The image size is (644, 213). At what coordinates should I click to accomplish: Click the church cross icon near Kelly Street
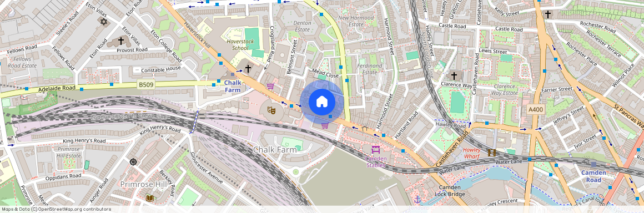pyautogui.click(x=548, y=14)
